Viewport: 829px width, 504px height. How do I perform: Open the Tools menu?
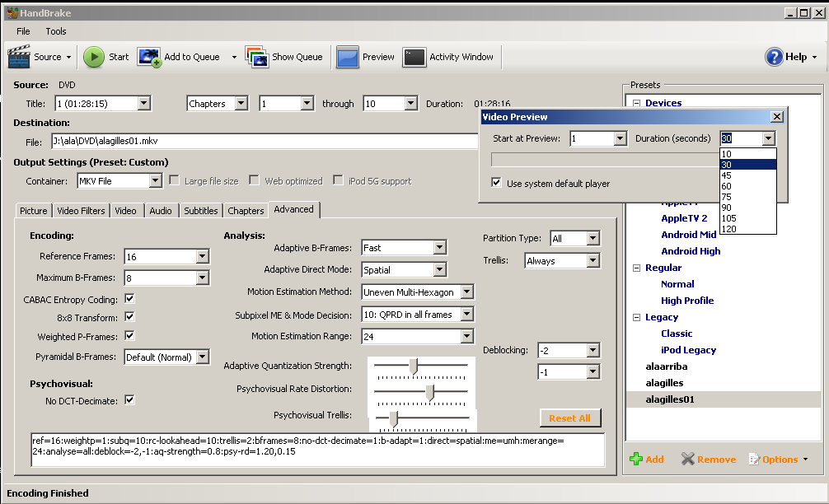(55, 31)
